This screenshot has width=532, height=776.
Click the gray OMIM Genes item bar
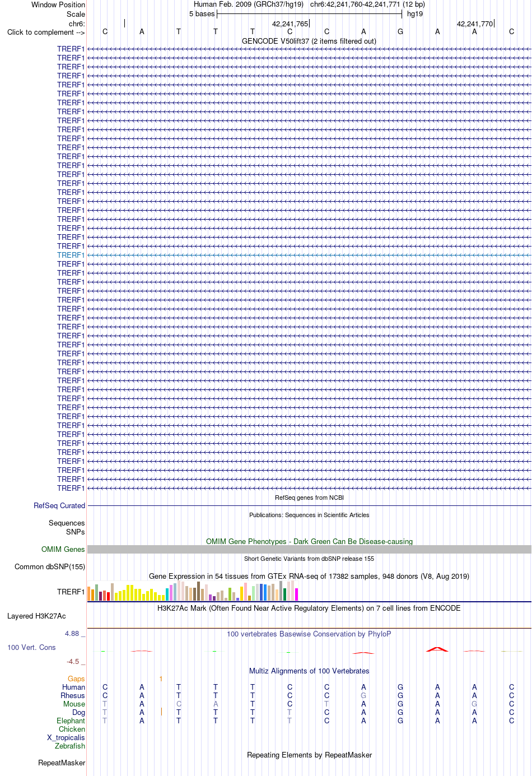pyautogui.click(x=309, y=549)
